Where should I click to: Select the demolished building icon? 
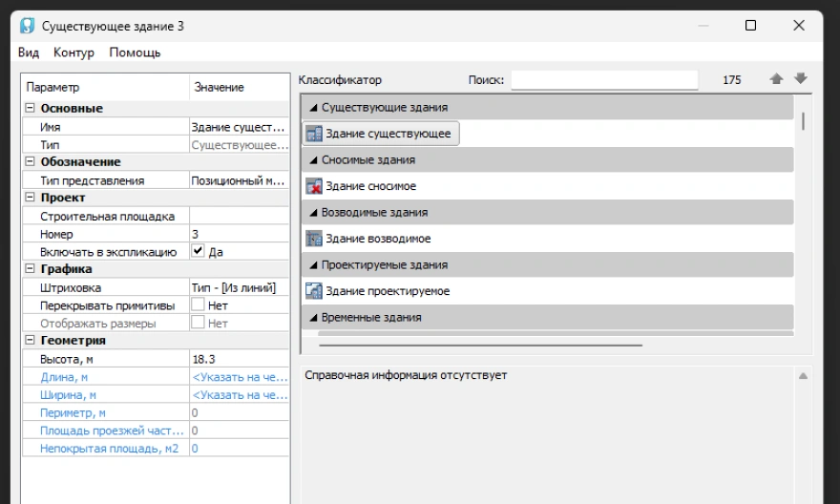314,186
